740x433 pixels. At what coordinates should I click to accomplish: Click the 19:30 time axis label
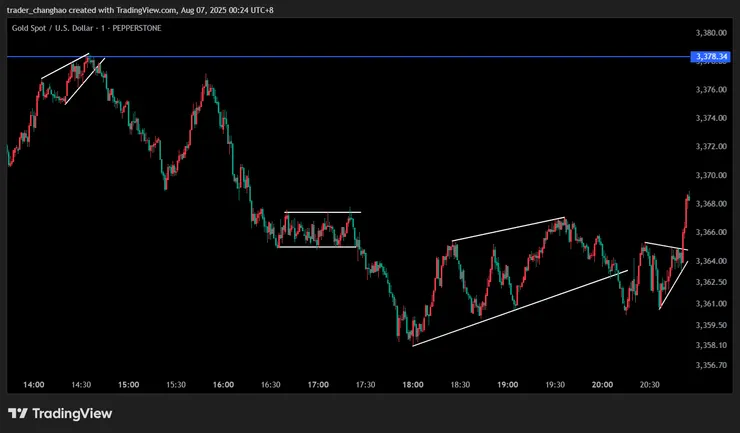(x=555, y=385)
